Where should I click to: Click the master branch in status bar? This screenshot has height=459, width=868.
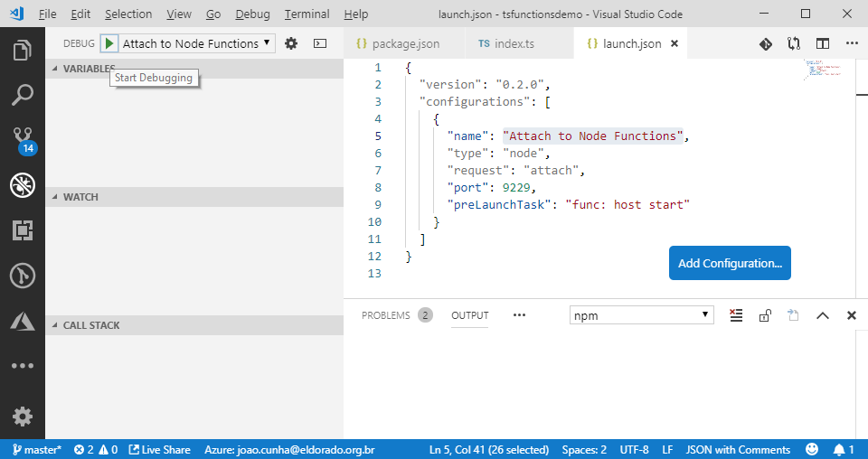[37, 449]
